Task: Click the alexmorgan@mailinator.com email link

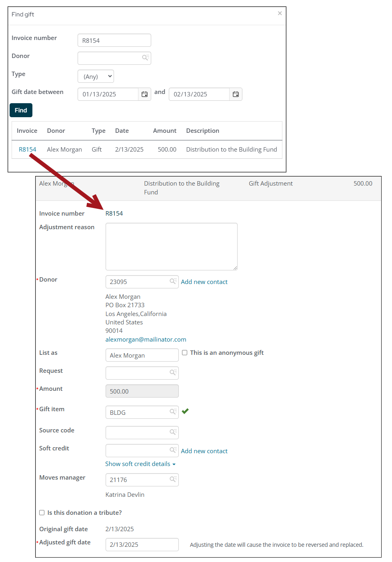Action: click(146, 340)
